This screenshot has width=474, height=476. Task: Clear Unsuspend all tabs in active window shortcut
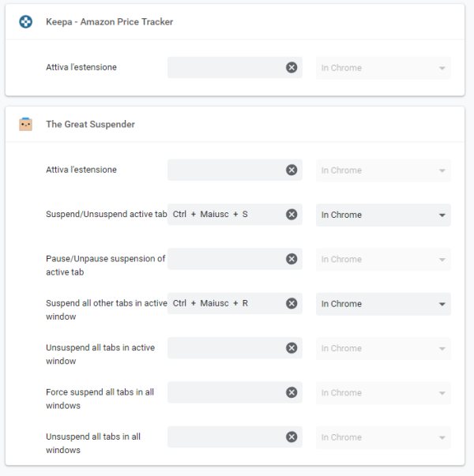point(292,348)
